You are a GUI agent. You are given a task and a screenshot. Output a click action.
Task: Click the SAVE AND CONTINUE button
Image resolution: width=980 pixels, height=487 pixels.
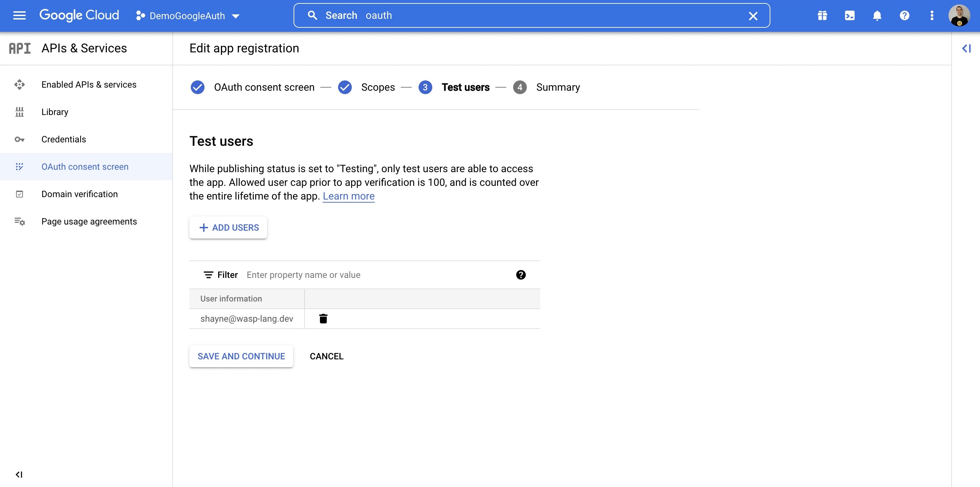(241, 356)
